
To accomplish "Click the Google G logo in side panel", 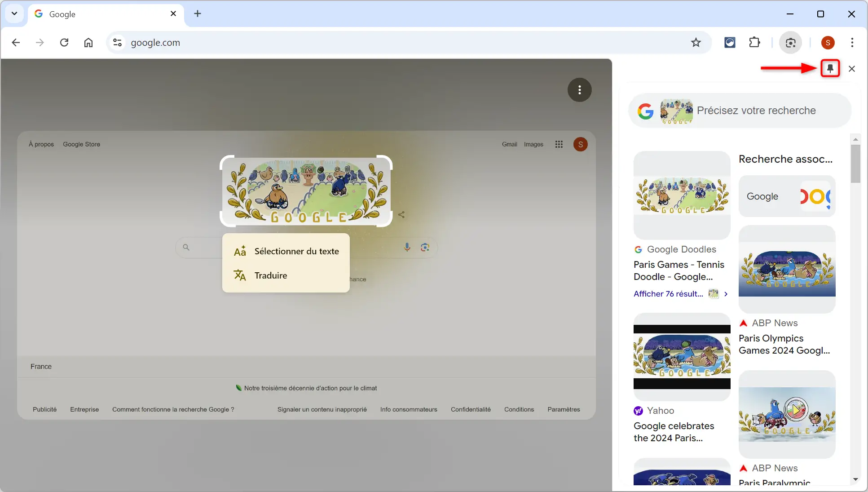I will [645, 111].
